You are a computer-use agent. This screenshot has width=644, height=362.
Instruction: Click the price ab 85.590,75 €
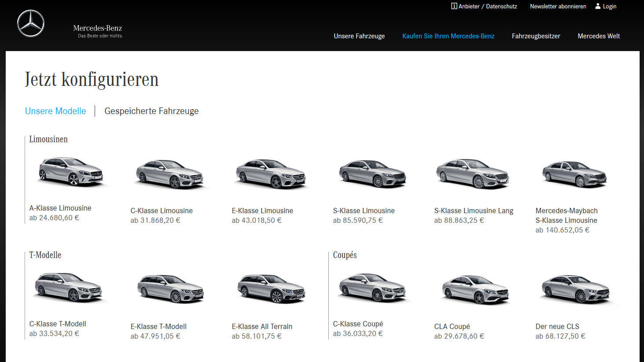click(x=358, y=220)
